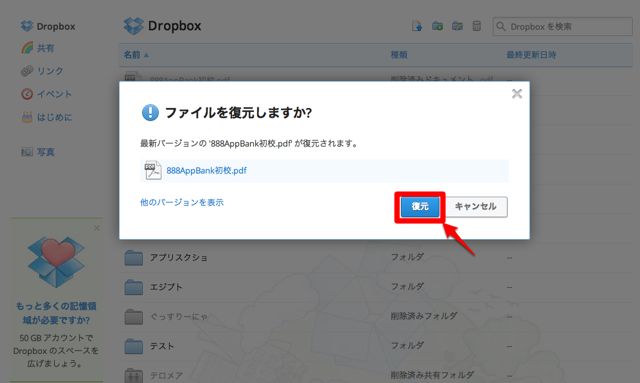Click folder icon beside アプリスクショ
Image resolution: width=640 pixels, height=383 pixels.
pyautogui.click(x=133, y=258)
